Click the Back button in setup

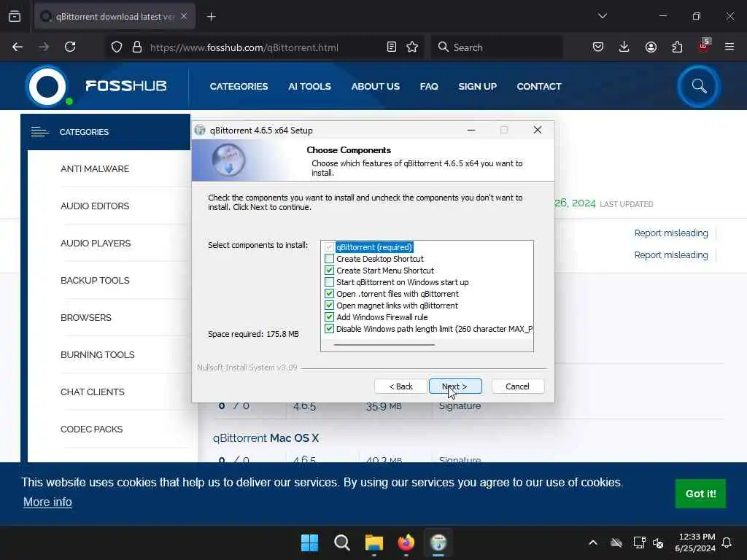400,386
